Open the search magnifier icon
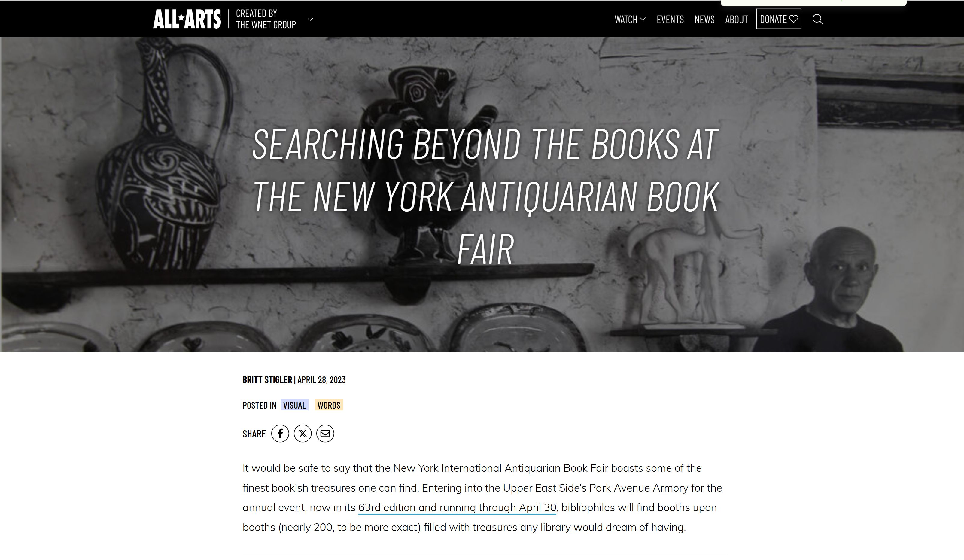The height and width of the screenshot is (560, 964). (817, 19)
